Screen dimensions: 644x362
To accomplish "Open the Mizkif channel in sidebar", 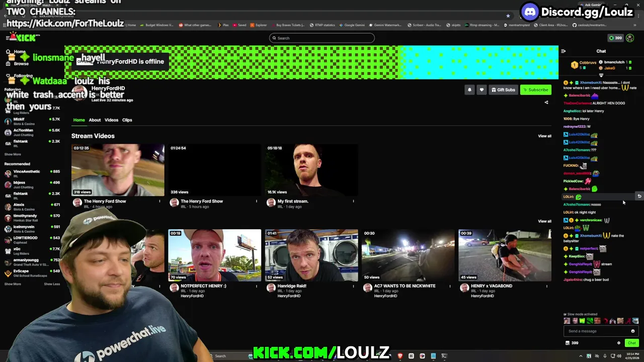I will (31, 121).
